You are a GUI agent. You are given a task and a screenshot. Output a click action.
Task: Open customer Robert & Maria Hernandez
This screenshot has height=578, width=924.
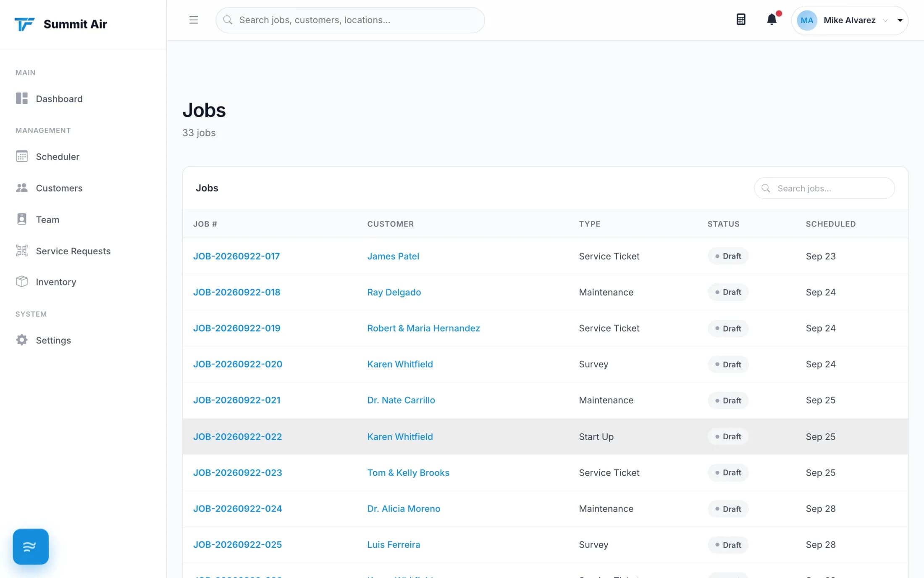[423, 328]
